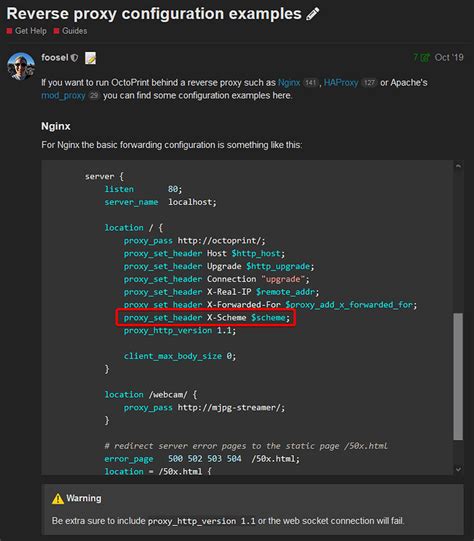The height and width of the screenshot is (541, 474).
Task: Click the wiki notepad icon beside username
Action: coord(91,58)
